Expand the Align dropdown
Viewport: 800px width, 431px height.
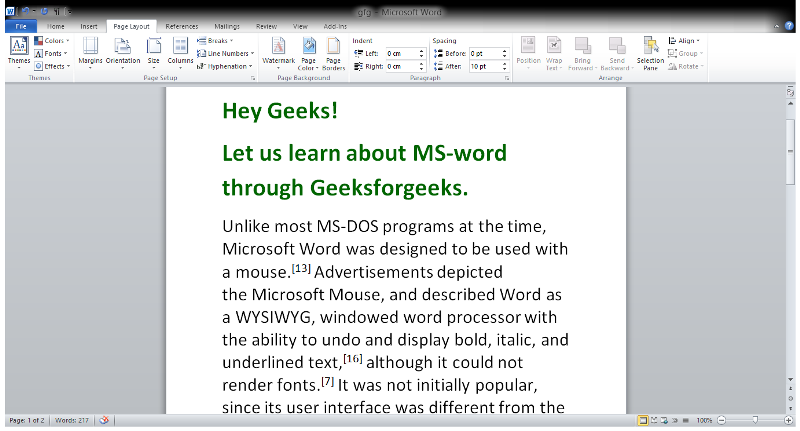(684, 40)
